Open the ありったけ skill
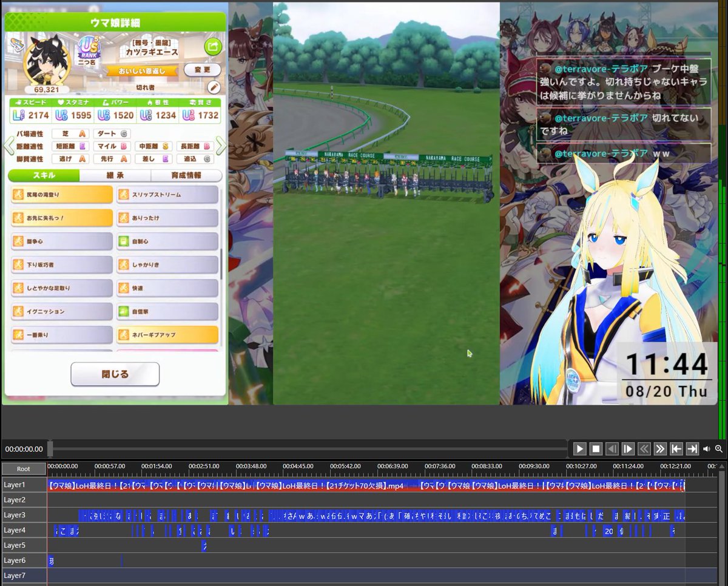728x586 pixels. (167, 218)
